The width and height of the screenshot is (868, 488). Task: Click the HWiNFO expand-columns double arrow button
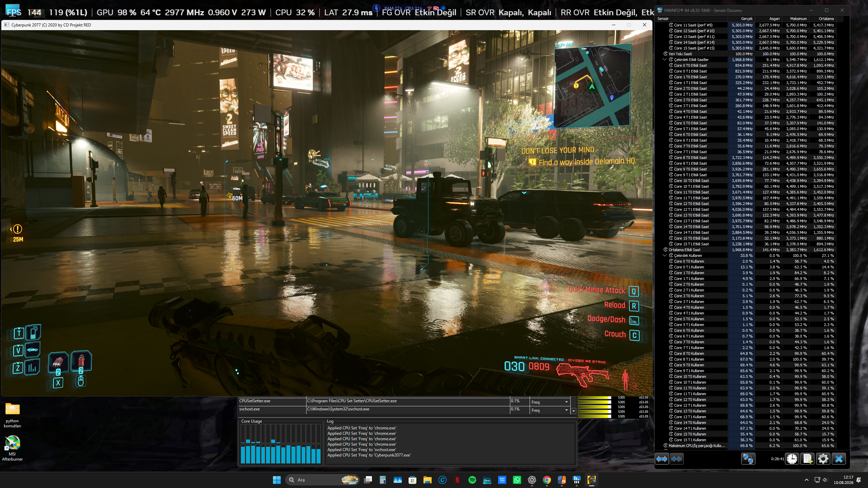(662, 459)
